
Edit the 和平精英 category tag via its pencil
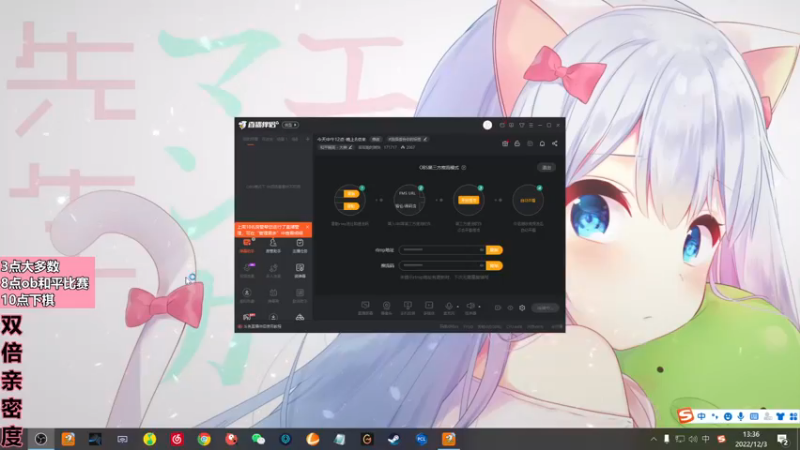[350, 147]
